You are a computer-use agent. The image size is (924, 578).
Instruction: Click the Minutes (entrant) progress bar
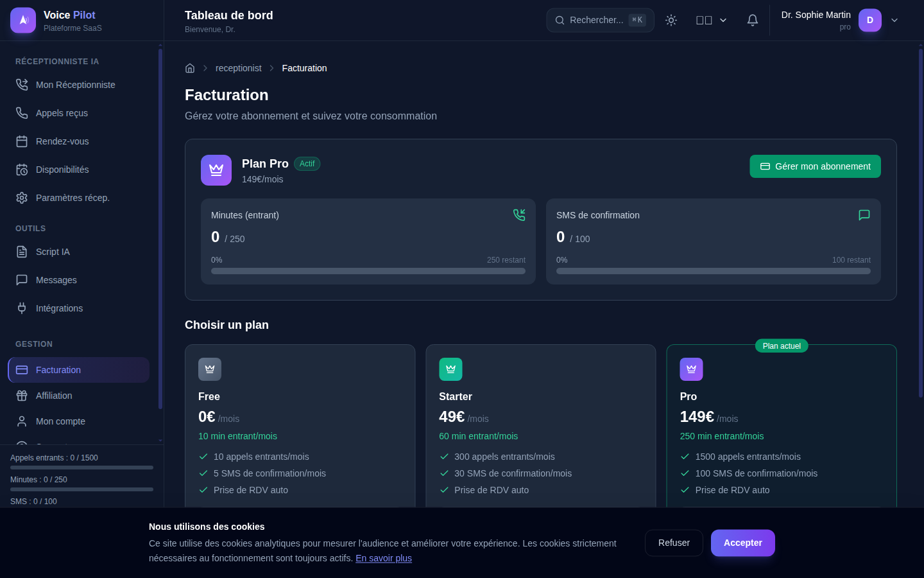pyautogui.click(x=368, y=271)
